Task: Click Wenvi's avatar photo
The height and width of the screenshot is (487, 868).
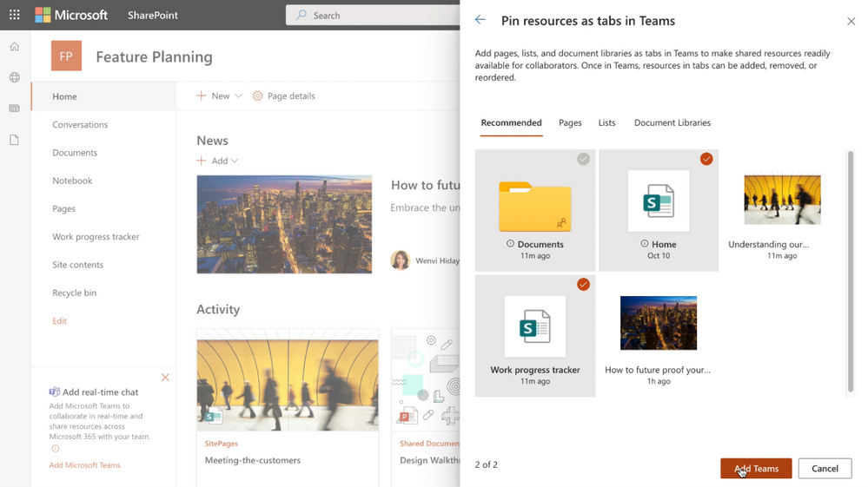Action: pos(401,260)
